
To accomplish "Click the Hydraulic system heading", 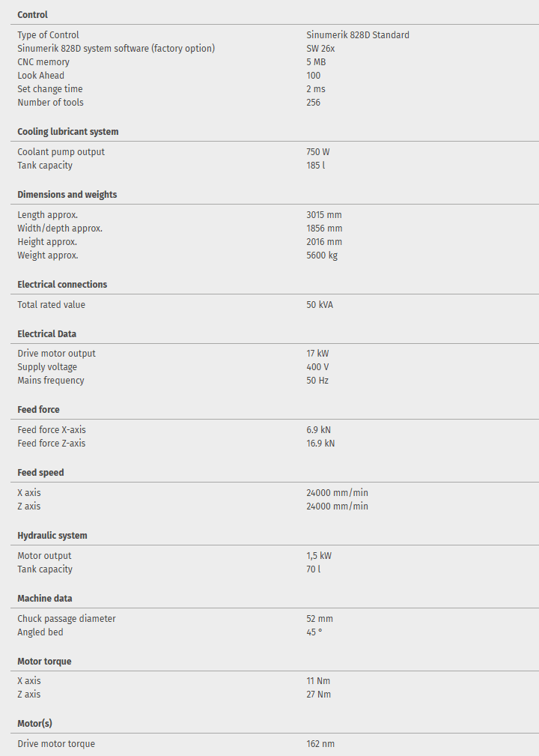I will [x=52, y=536].
